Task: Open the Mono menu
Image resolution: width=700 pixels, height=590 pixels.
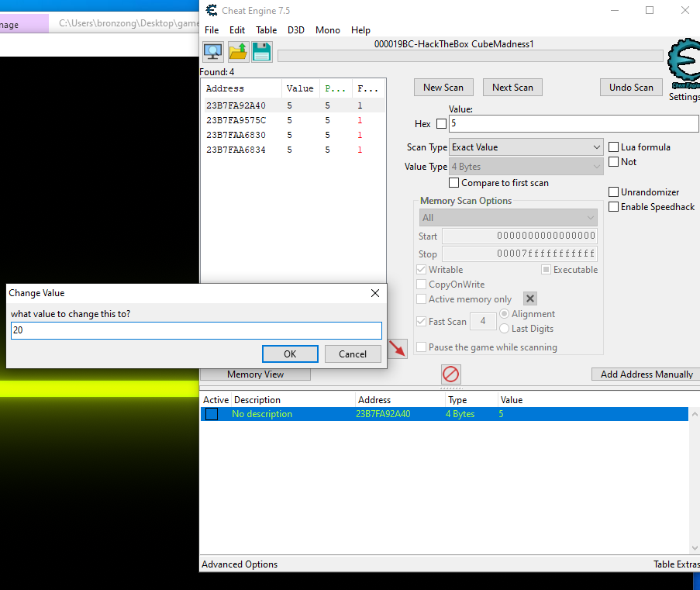Action: [328, 30]
